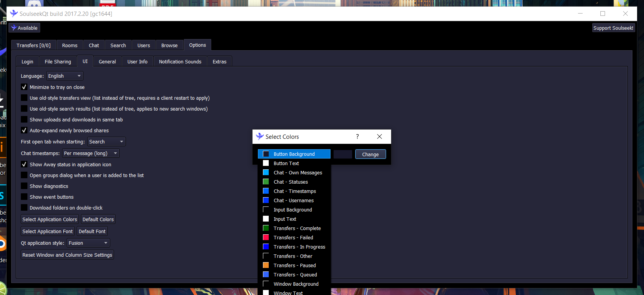The width and height of the screenshot is (644, 295).
Task: Open the Notification Sounds options tab
Action: point(180,61)
